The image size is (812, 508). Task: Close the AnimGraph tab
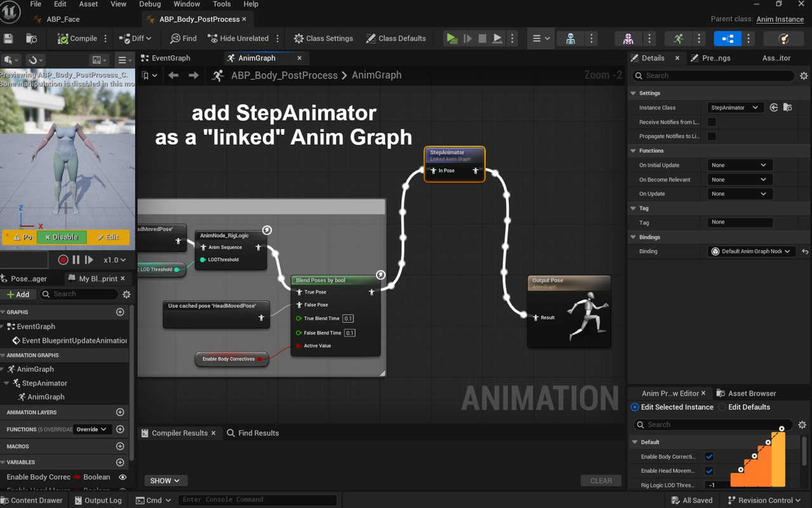[x=300, y=58]
